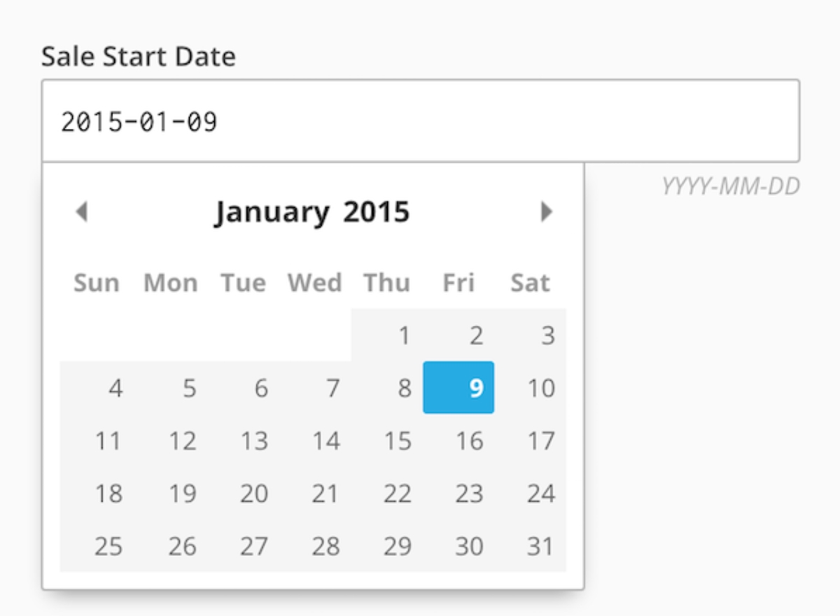Choose day 23 in the calendar
840x616 pixels.
(458, 493)
